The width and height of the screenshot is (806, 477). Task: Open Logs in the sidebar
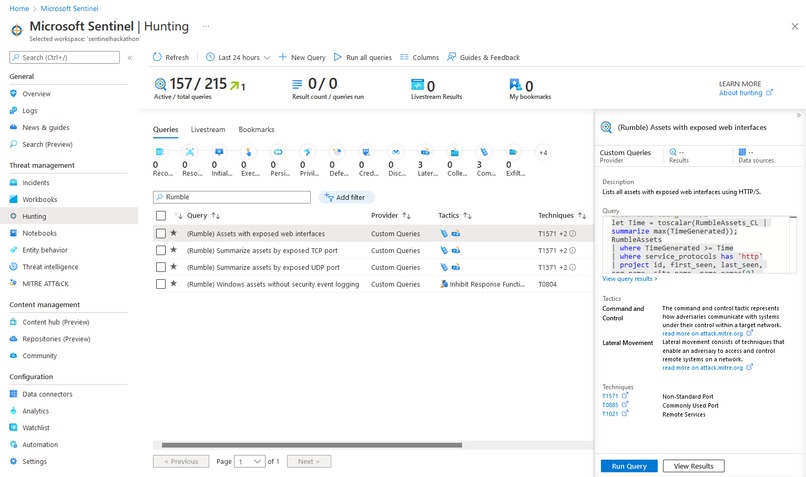[30, 111]
